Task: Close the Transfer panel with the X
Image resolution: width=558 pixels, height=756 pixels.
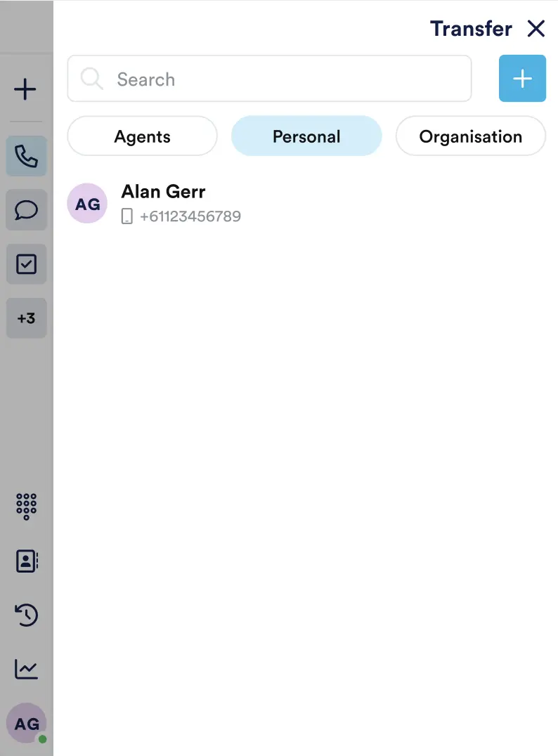Action: (536, 29)
